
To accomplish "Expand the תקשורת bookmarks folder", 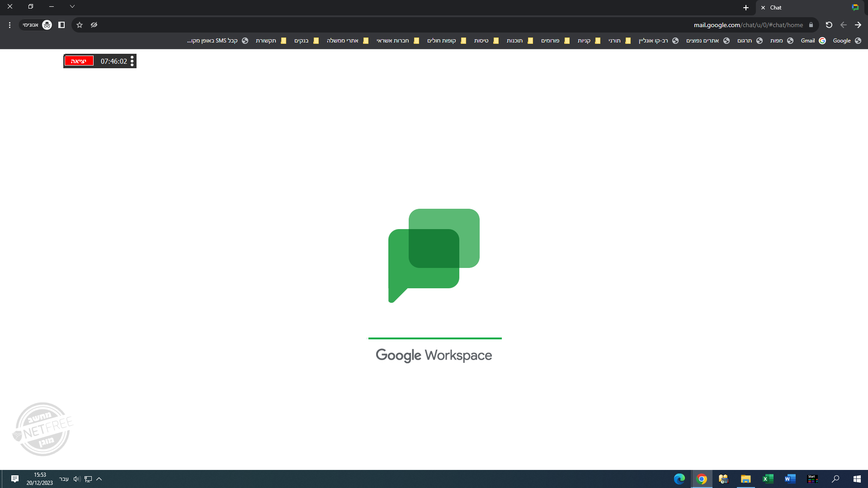I will pos(271,41).
